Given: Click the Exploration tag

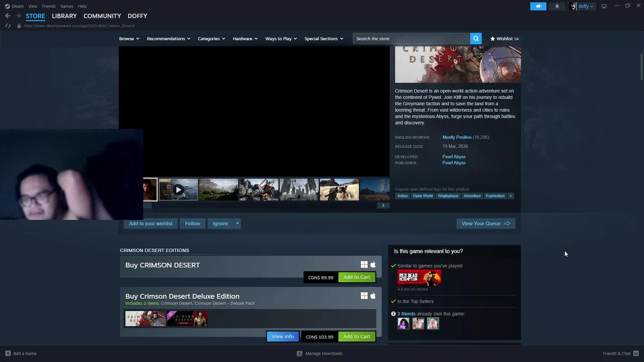Looking at the screenshot, I should [495, 196].
